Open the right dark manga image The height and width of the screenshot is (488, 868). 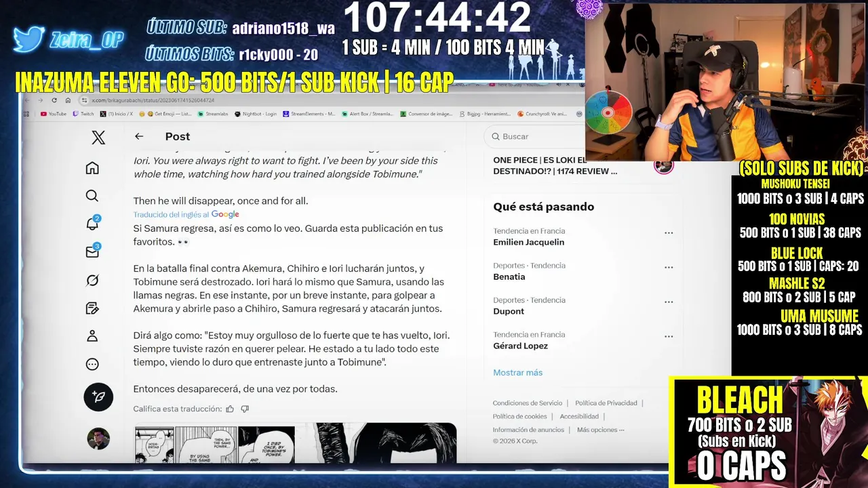point(376,443)
